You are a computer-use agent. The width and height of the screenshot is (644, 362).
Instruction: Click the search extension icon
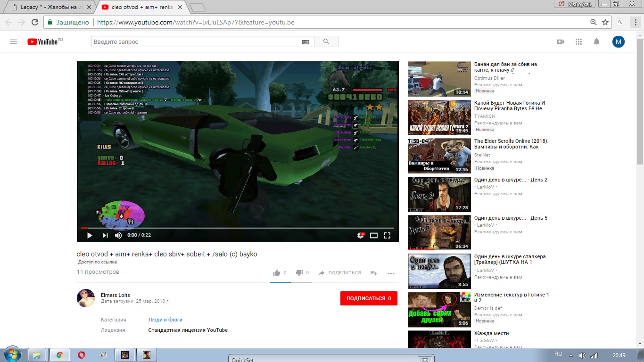pos(620,22)
